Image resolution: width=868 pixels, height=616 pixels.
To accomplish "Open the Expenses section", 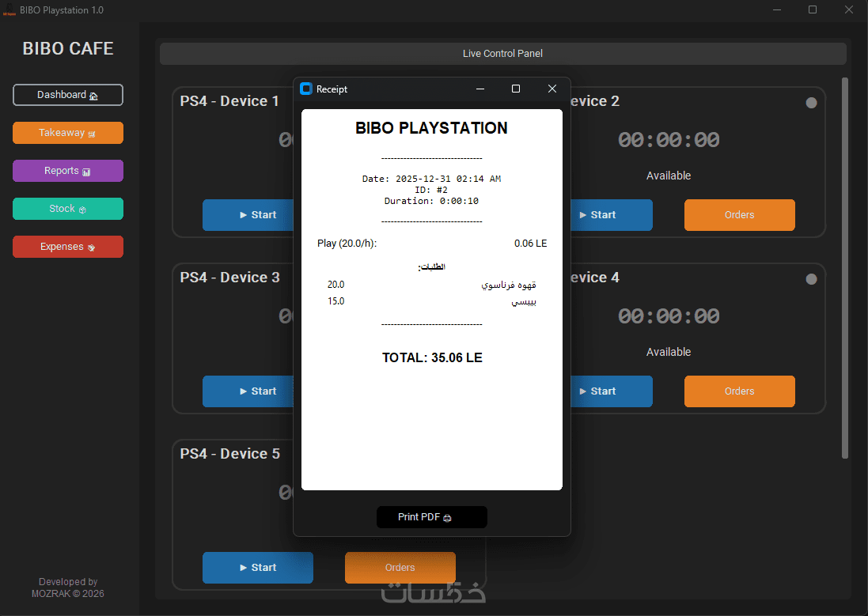I will (x=67, y=247).
